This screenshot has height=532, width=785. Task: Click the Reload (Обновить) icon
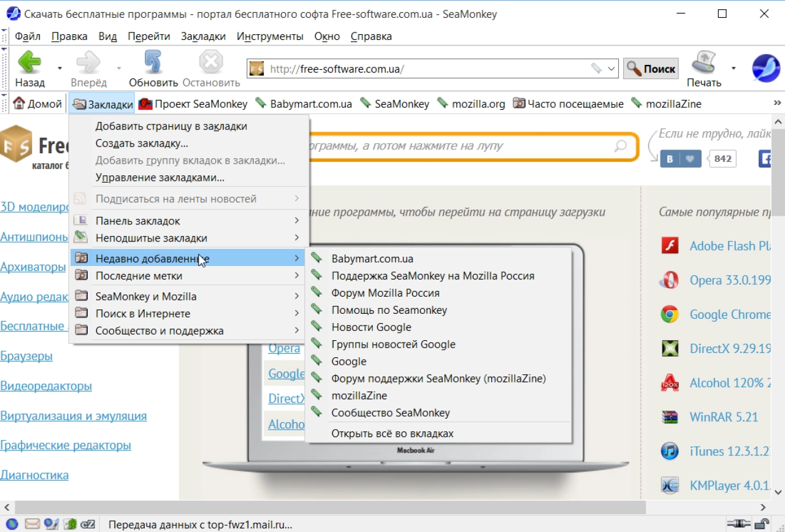153,63
